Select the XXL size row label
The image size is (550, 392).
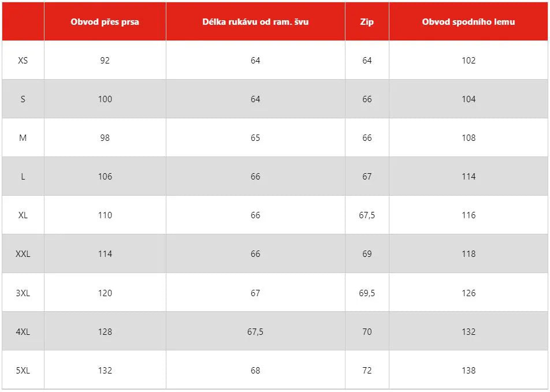click(23, 253)
